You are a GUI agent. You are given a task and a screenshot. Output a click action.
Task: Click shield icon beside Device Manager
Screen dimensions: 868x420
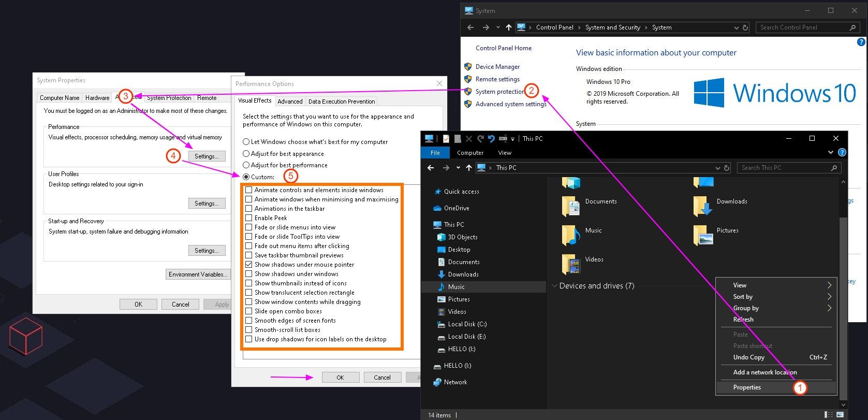coord(468,67)
